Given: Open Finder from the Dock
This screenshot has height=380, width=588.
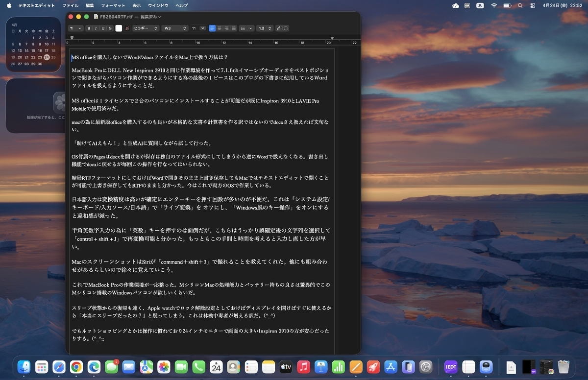Looking at the screenshot, I should click(24, 367).
